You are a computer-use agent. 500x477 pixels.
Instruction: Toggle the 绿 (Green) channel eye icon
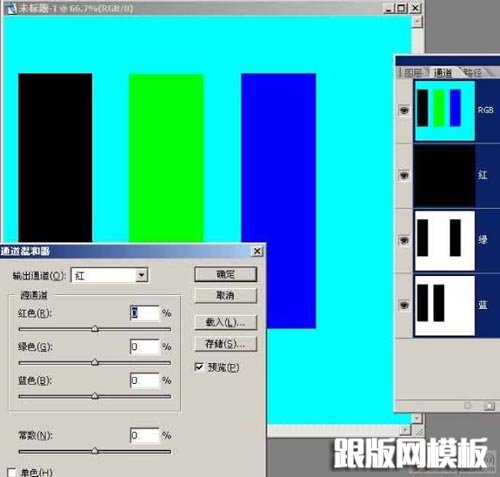404,240
